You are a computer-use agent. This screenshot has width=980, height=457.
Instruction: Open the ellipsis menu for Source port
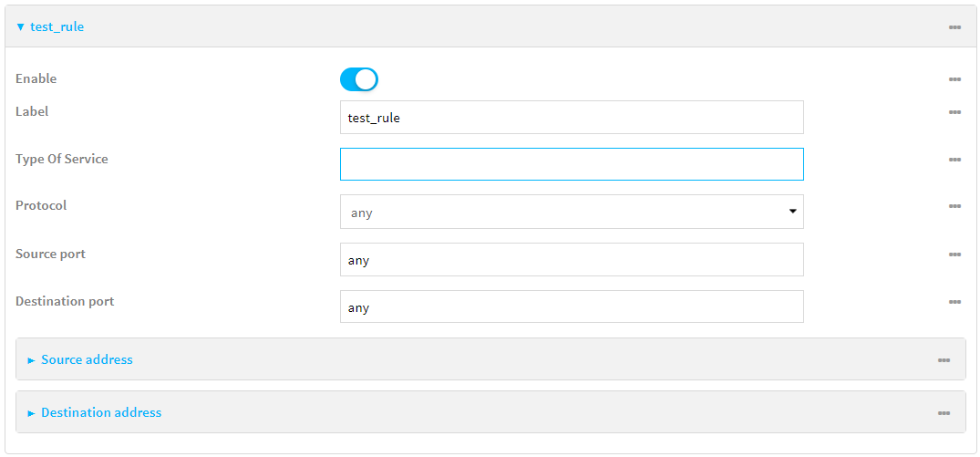tap(954, 254)
